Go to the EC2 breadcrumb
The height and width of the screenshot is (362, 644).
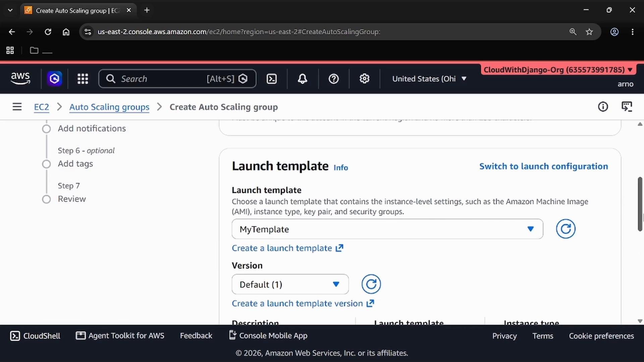[42, 107]
